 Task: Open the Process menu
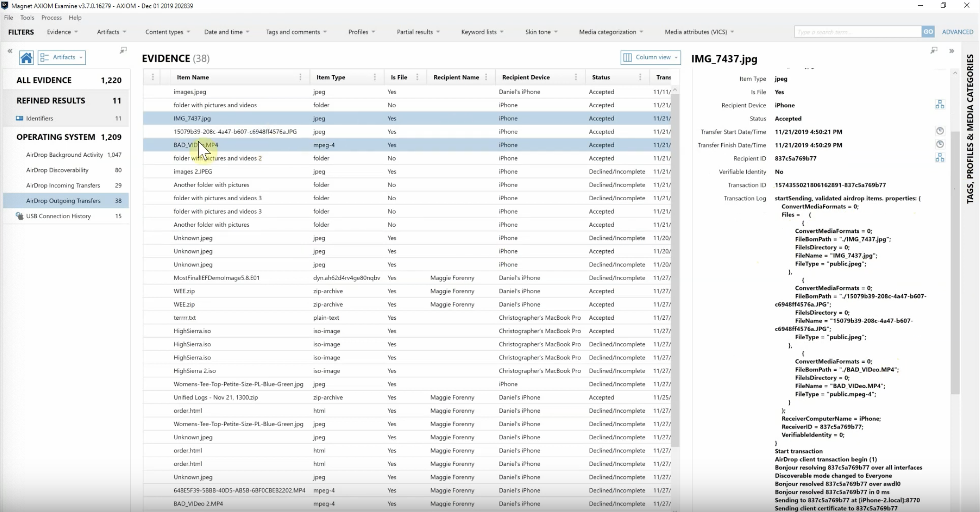51,17
